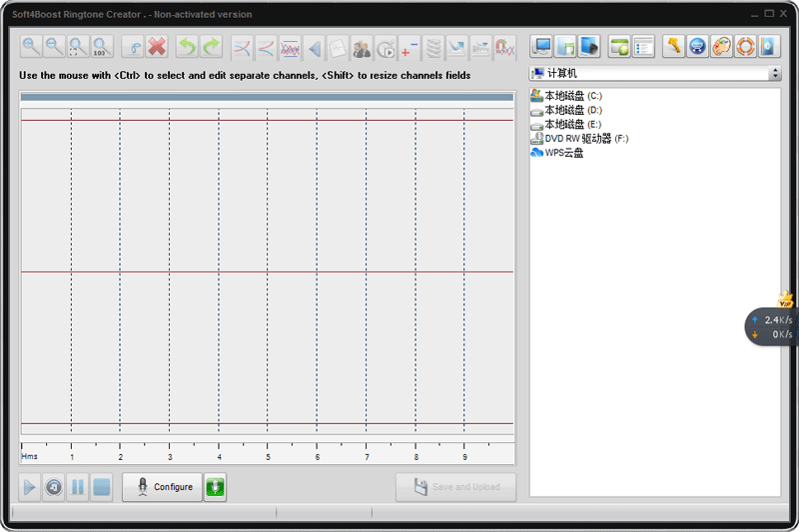Click the paint palette skin icon
The width and height of the screenshot is (799, 532).
tap(721, 47)
